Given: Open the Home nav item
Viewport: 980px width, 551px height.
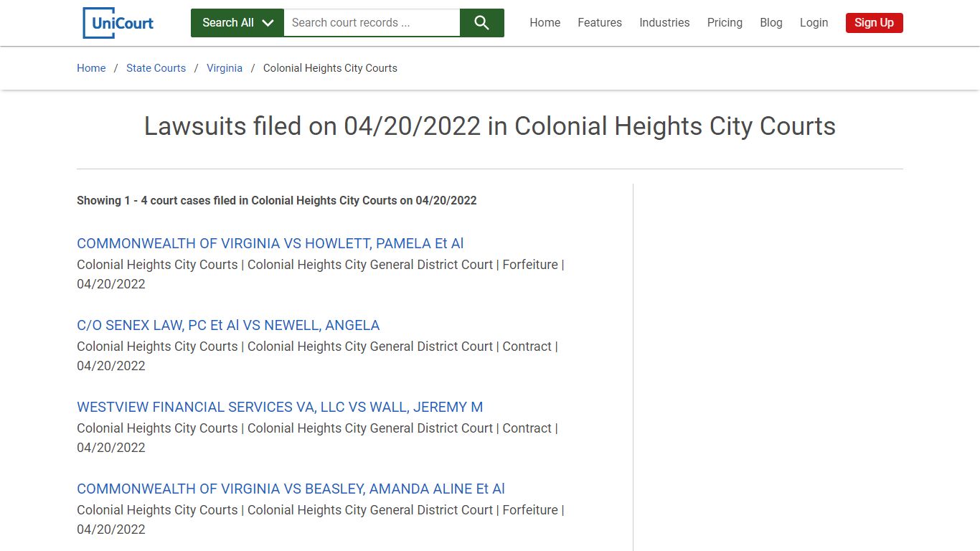Looking at the screenshot, I should tap(545, 23).
